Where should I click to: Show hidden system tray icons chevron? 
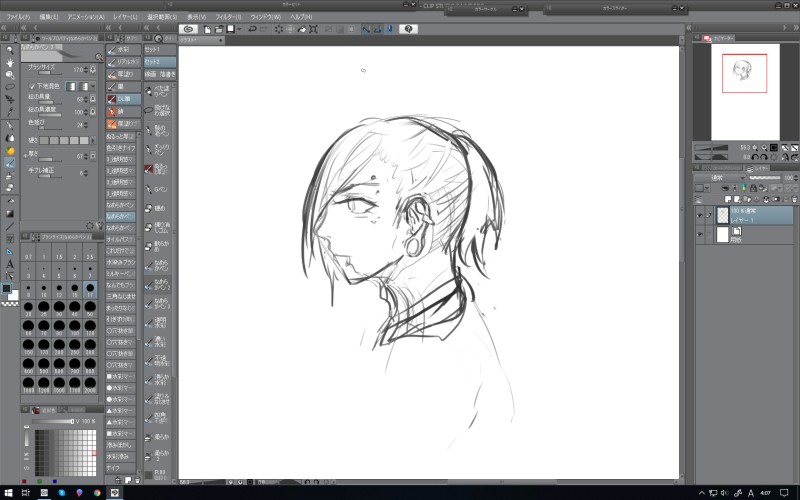click(702, 493)
